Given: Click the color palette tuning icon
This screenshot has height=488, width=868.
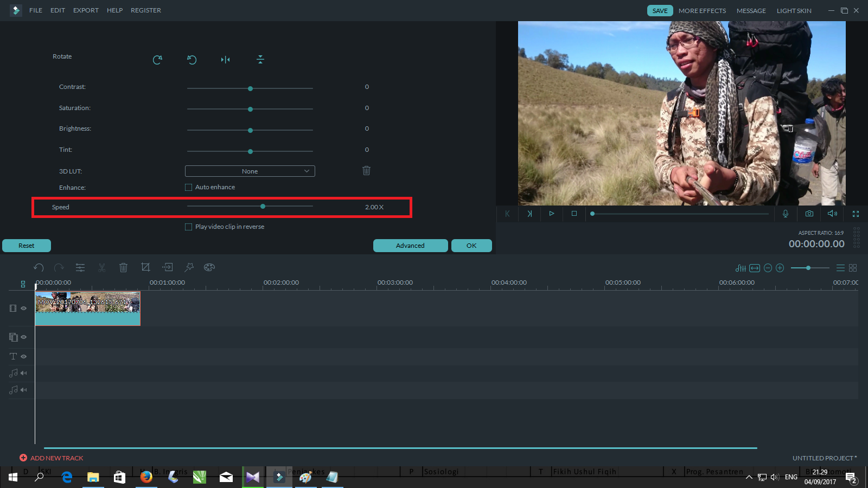Looking at the screenshot, I should [x=209, y=267].
